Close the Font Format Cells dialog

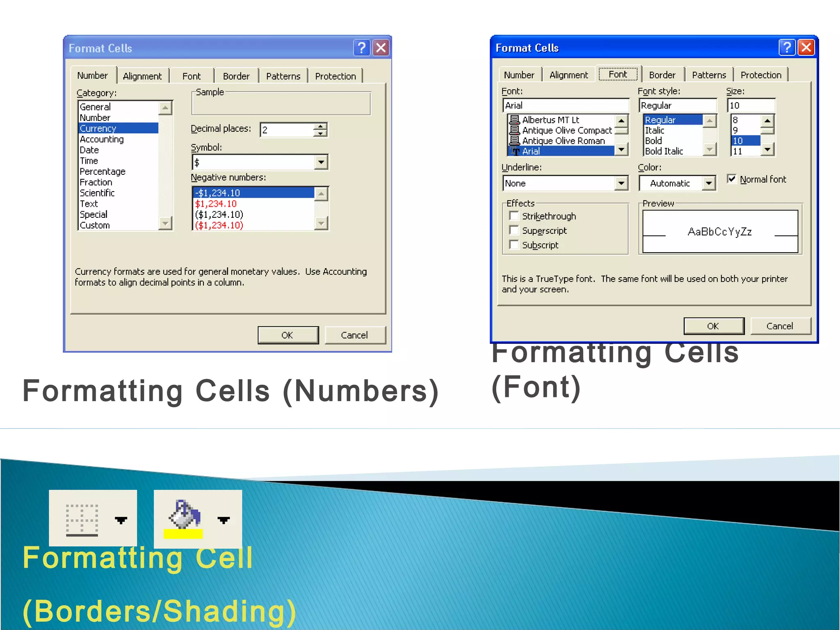pyautogui.click(x=806, y=48)
